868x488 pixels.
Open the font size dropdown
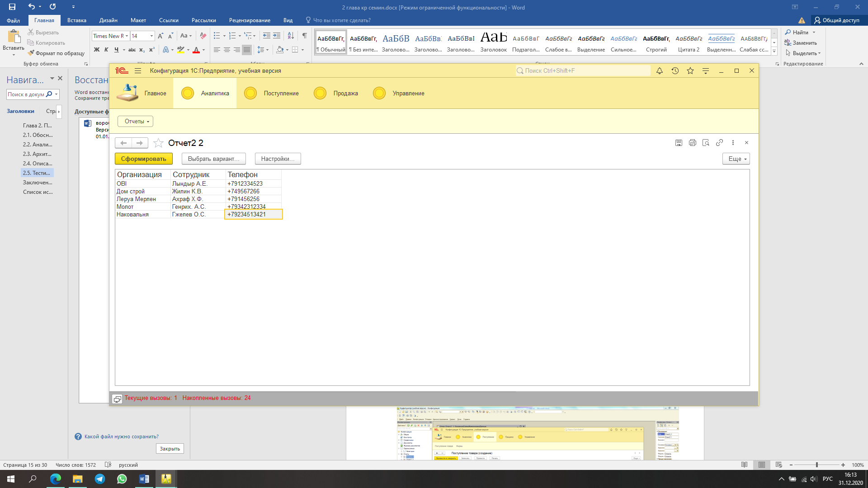coord(151,36)
